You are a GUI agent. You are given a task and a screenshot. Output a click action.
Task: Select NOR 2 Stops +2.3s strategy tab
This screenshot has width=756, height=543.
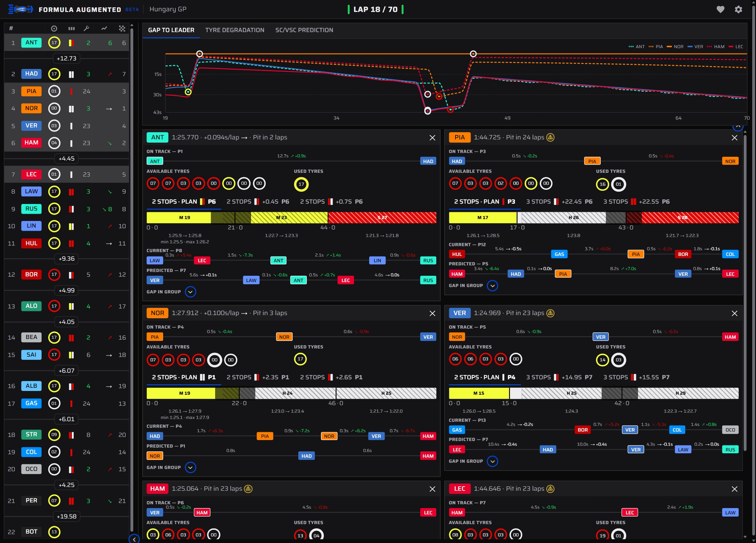(x=258, y=377)
